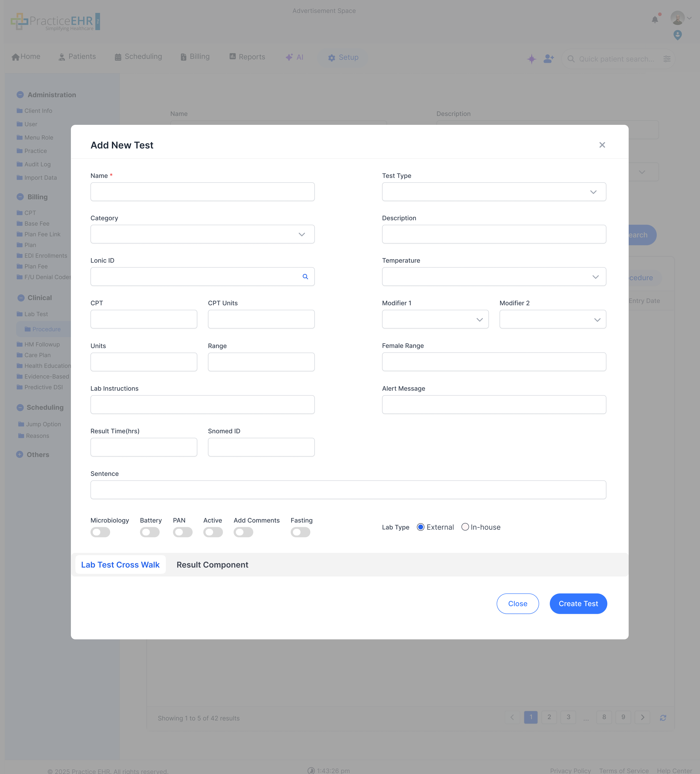Image resolution: width=700 pixels, height=774 pixels.
Task: Switch to the Result Component tab
Action: (212, 564)
